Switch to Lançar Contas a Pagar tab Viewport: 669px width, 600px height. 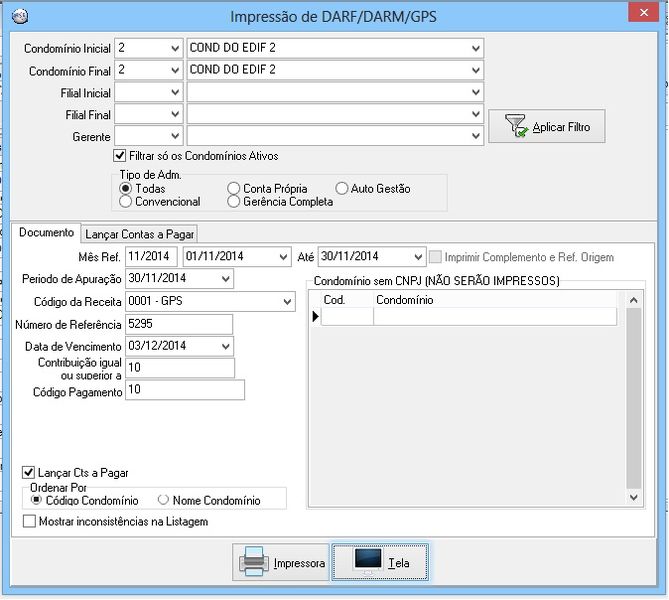139,234
